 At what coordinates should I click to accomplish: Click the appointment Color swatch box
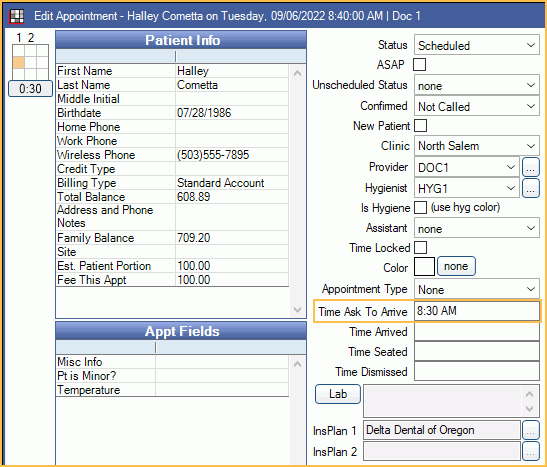[x=424, y=266]
